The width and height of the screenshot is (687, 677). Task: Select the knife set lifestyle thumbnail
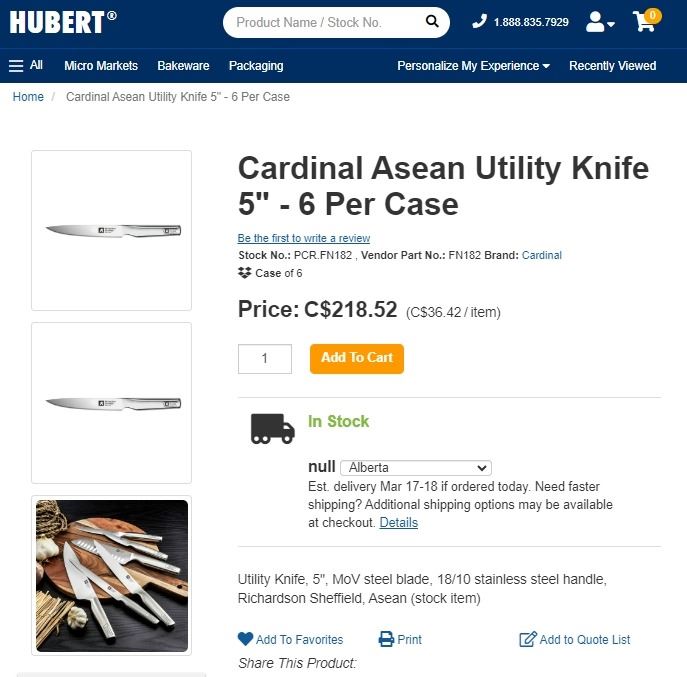[111, 575]
